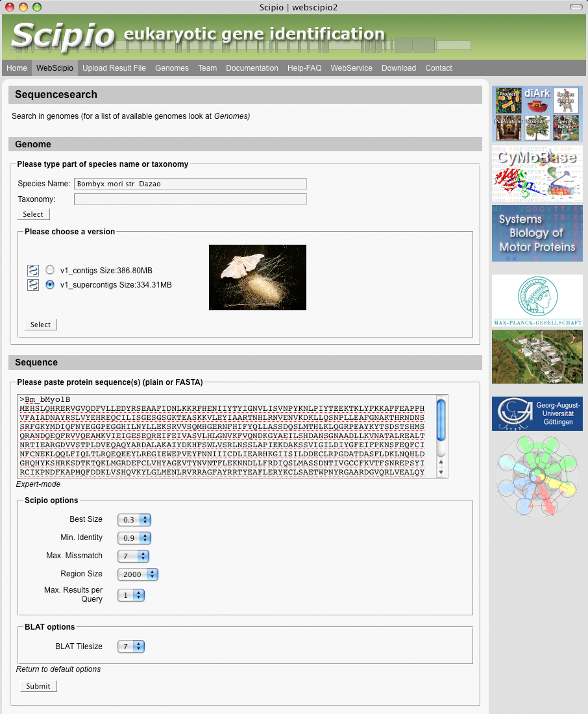
Task: Select the v1_contigs version radio button
Action: click(x=50, y=270)
